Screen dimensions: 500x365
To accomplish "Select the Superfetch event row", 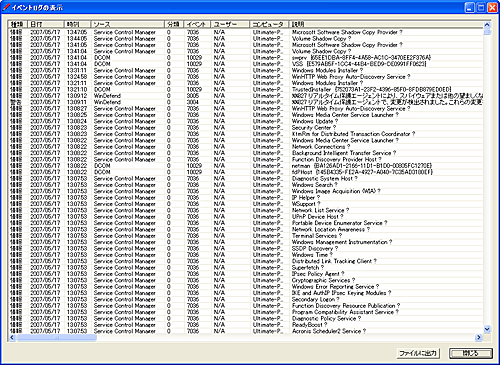I will coord(246,267).
